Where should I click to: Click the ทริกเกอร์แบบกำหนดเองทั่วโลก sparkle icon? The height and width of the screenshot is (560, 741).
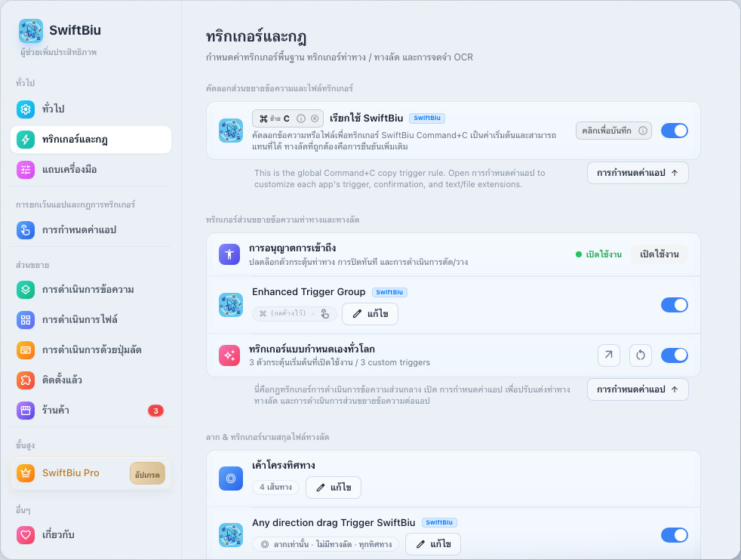point(229,355)
